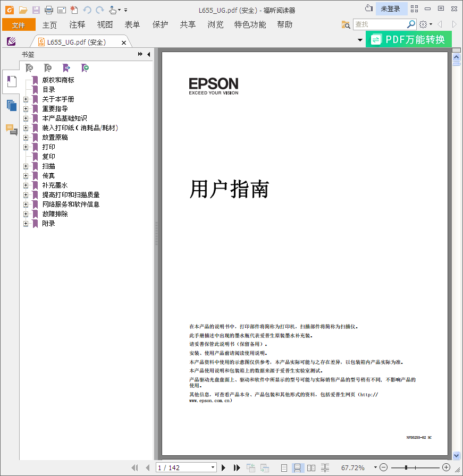
Task: Click the advanced search folder icon
Action: coord(346,24)
